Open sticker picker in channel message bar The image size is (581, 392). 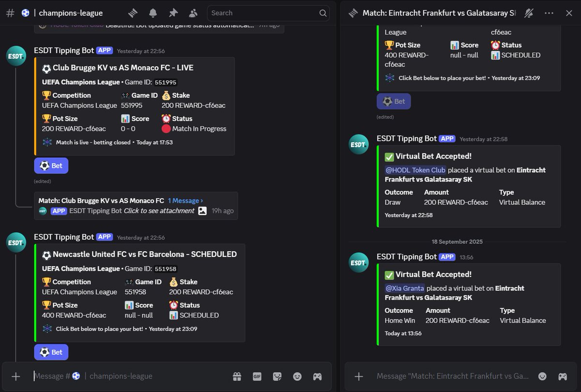click(x=277, y=376)
